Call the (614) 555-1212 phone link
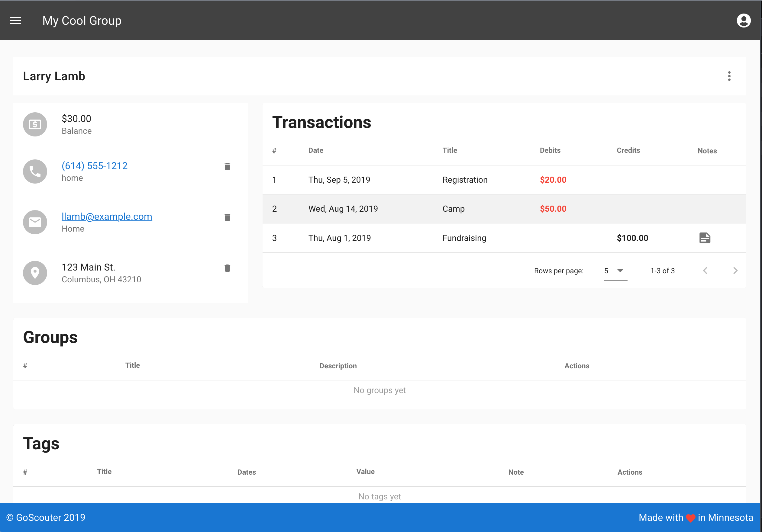Screen dimensions: 762x532 point(95,165)
